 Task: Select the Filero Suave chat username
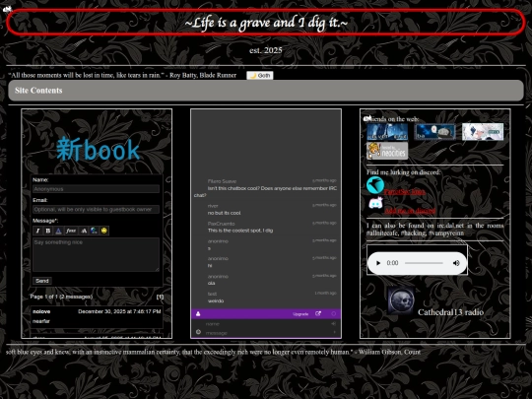coord(222,181)
